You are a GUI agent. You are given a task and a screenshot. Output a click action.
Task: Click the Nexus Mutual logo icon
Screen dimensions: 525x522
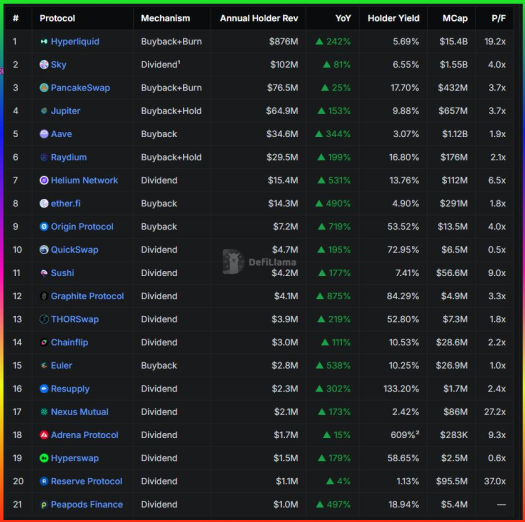click(x=44, y=412)
